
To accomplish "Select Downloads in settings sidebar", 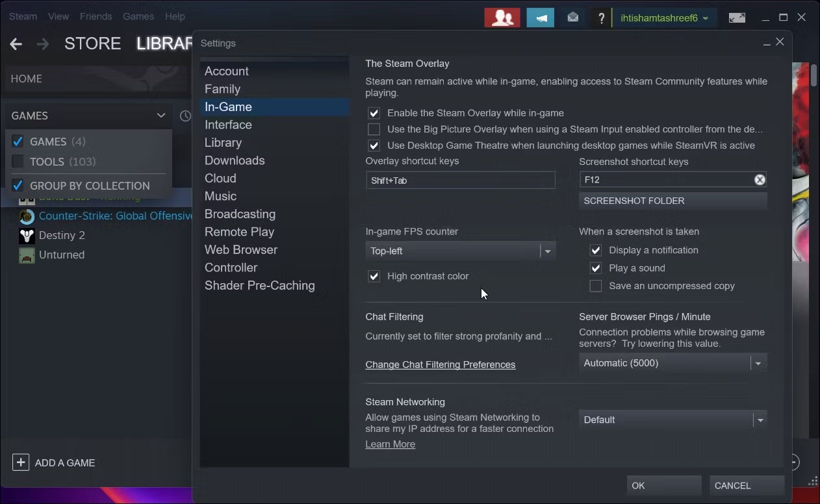I will point(235,160).
